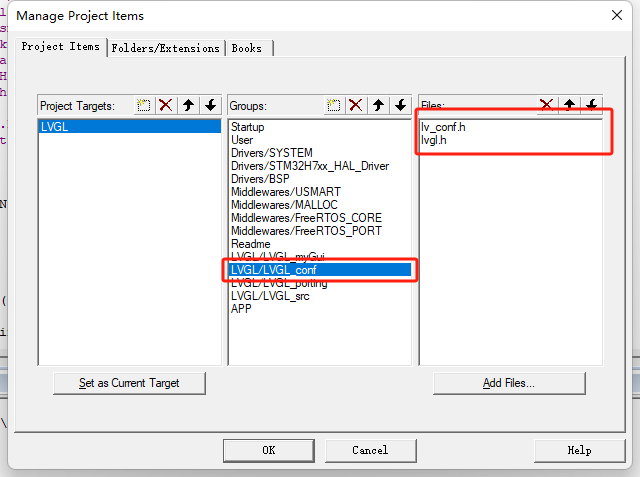Switch to Project Items tab
The height and width of the screenshot is (477, 640).
point(60,47)
